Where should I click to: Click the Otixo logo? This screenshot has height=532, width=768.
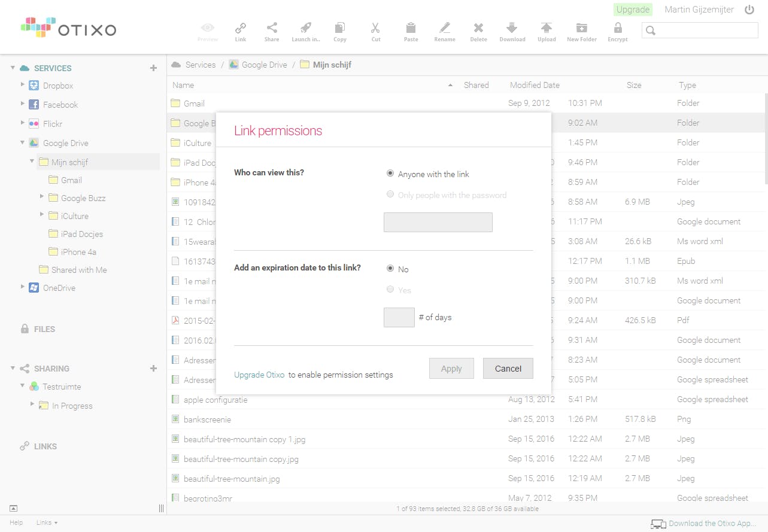tap(68, 28)
